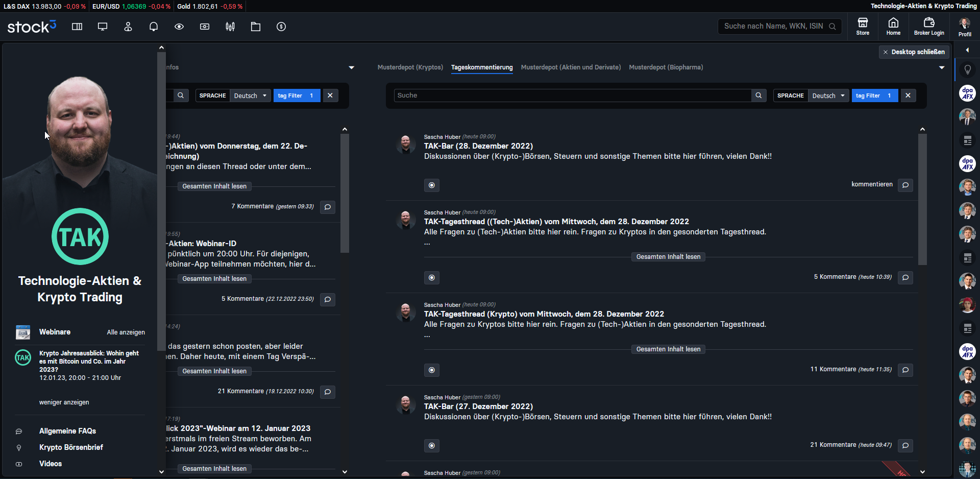
Task: Click the folder icon in top toolbar
Action: tap(256, 27)
